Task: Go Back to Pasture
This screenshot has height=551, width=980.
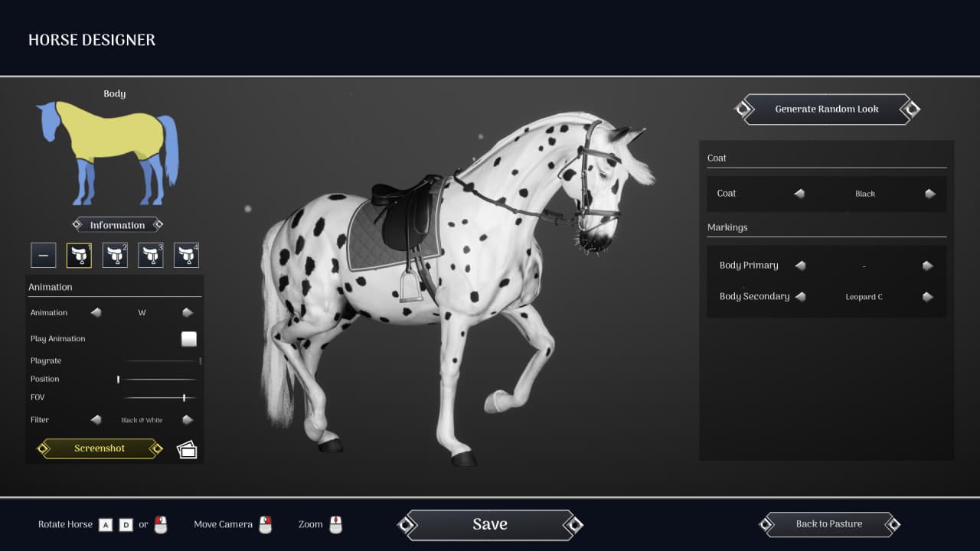Action: coord(828,524)
